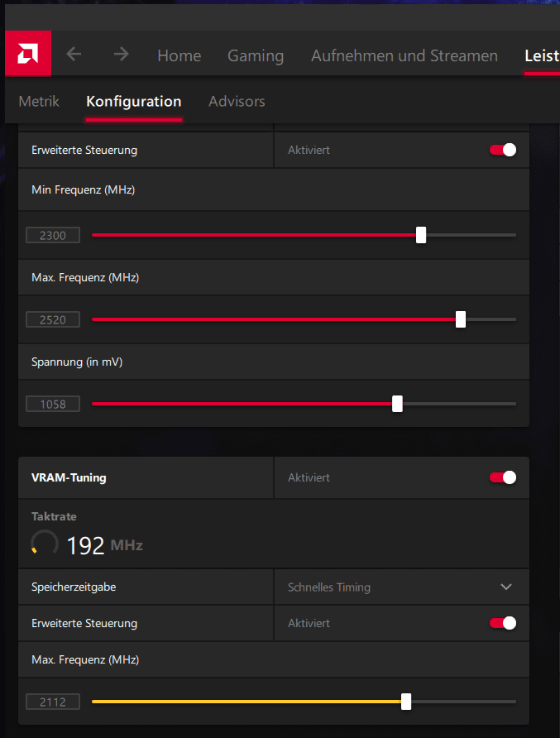Viewport: 560px width, 738px height.
Task: Click the Max. Frequenz 2520 value field
Action: click(x=53, y=319)
